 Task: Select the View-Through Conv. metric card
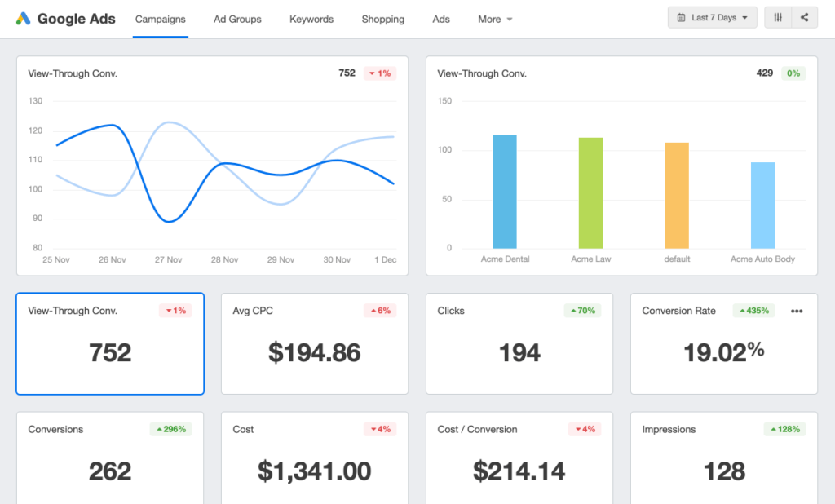click(110, 343)
